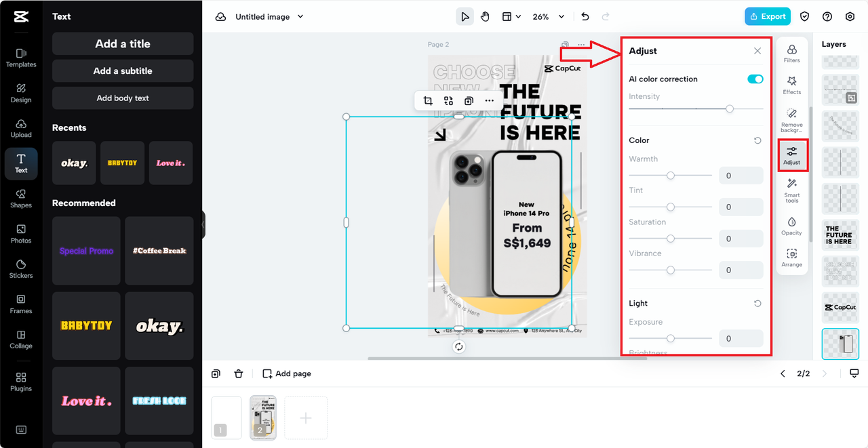Click Add page button
The width and height of the screenshot is (868, 448).
click(287, 373)
